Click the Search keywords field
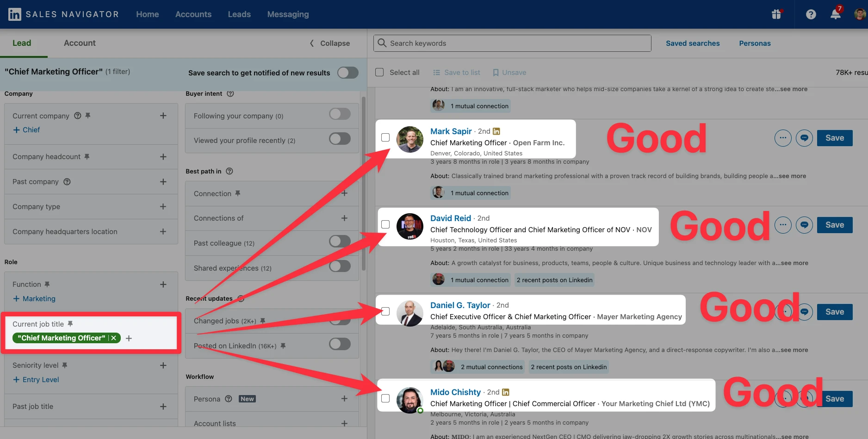This screenshot has height=439, width=868. 512,43
